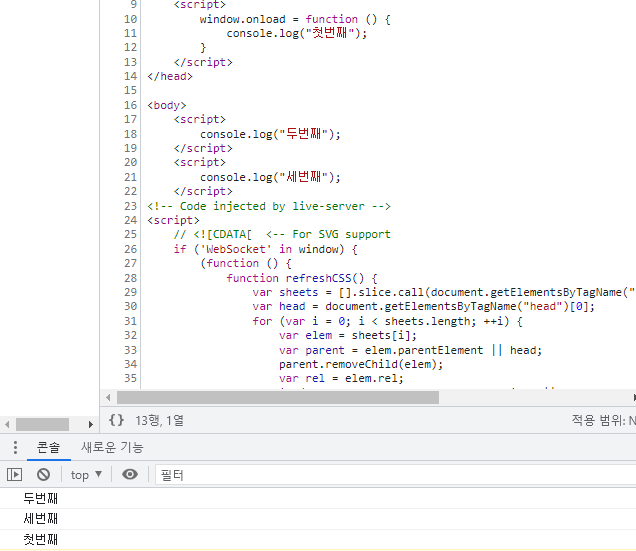The width and height of the screenshot is (636, 551).
Task: Click line number 24 in the gutter
Action: [131, 220]
